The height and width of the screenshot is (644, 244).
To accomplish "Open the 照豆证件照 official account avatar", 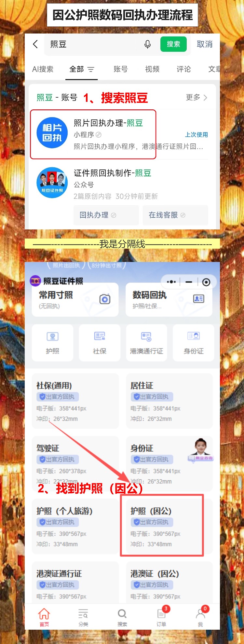I will [x=52, y=183].
